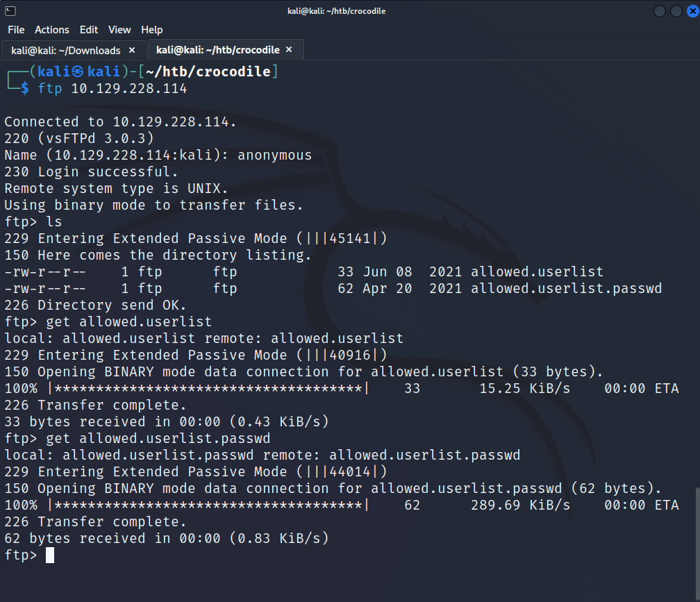
Task: Open the Edit menu
Action: pyautogui.click(x=89, y=30)
